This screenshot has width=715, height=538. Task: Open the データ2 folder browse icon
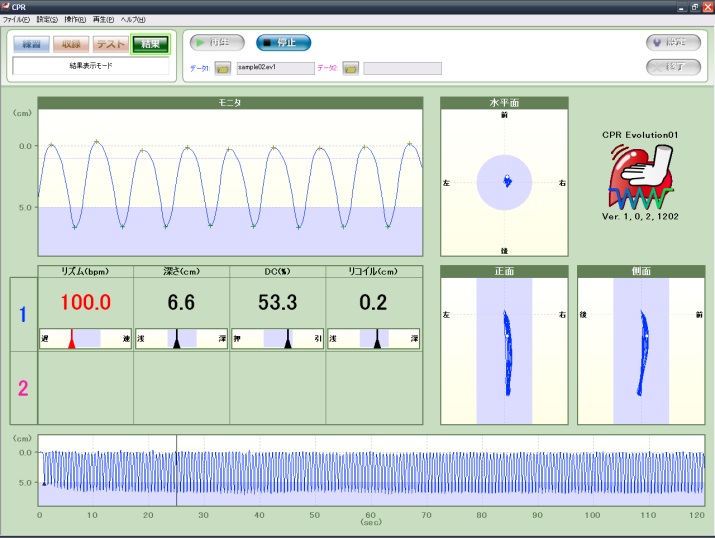pyautogui.click(x=350, y=68)
